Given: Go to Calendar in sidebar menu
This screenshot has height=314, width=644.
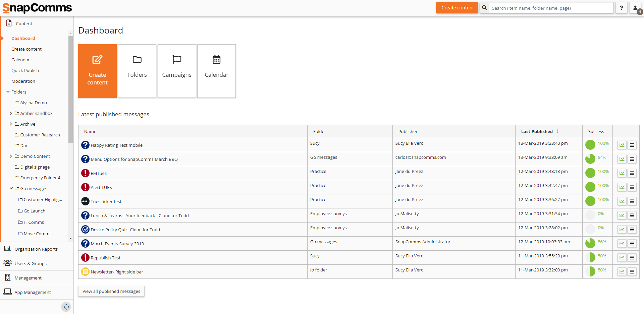Looking at the screenshot, I should pos(20,60).
